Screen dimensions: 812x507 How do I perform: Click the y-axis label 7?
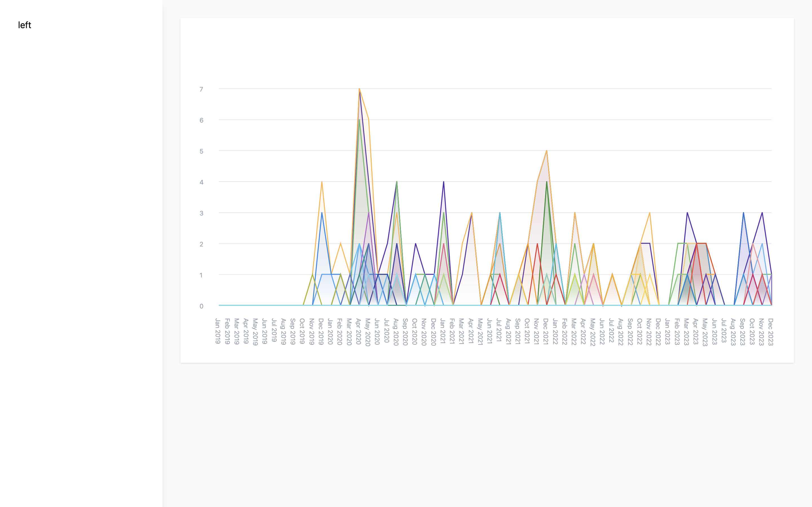coord(201,89)
